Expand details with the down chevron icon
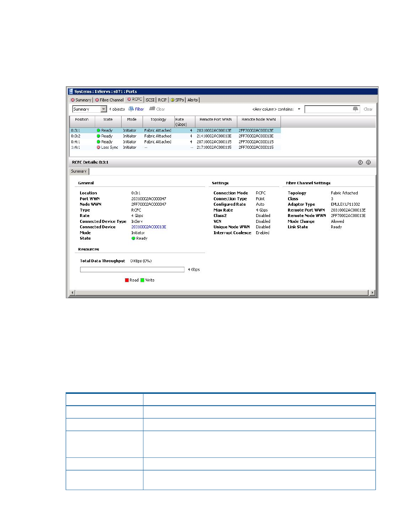 click(368, 163)
